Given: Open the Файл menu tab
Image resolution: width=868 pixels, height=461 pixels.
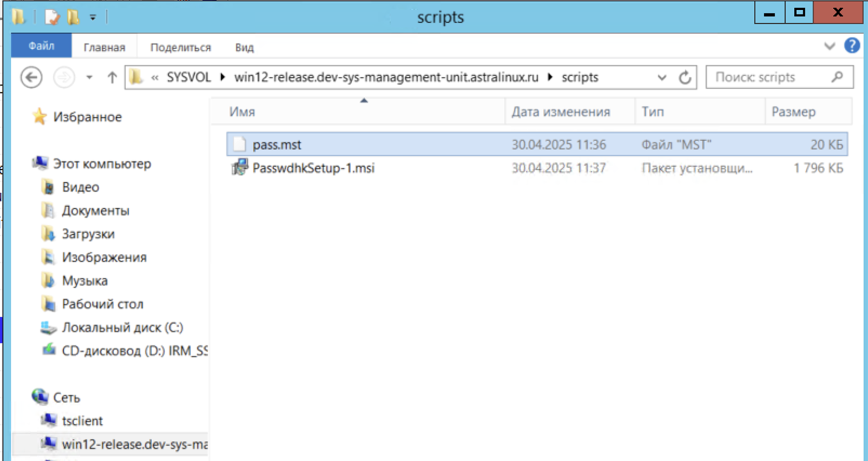Looking at the screenshot, I should point(41,47).
